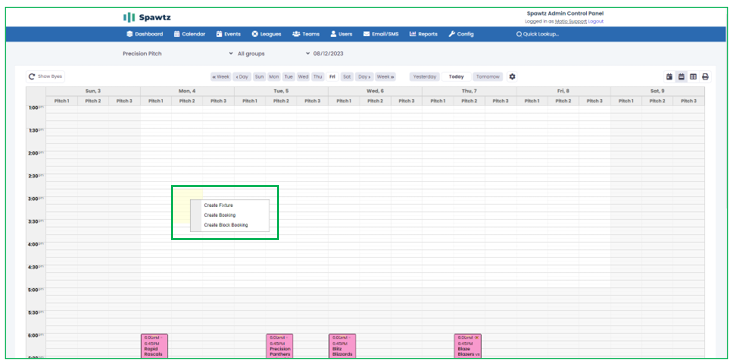Viewport: 740px width, 364px height.
Task: Go to next Week button
Action: (x=386, y=76)
